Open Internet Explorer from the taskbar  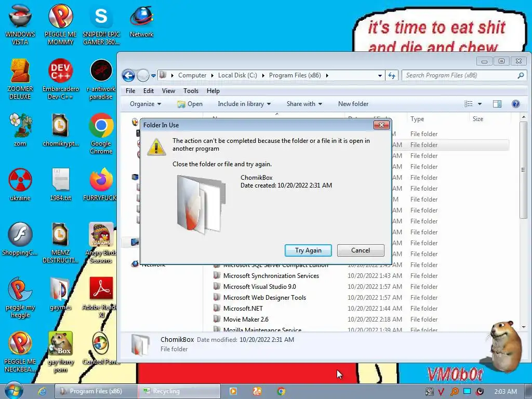point(42,391)
